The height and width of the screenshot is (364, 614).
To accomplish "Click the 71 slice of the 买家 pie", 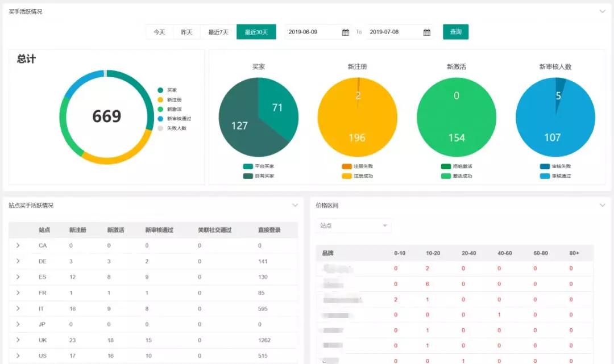I will point(277,107).
